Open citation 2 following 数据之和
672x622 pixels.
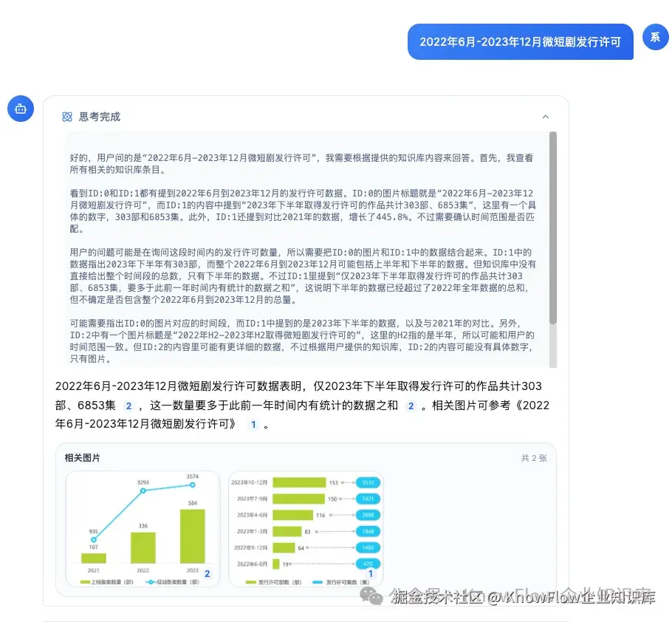[x=411, y=406]
